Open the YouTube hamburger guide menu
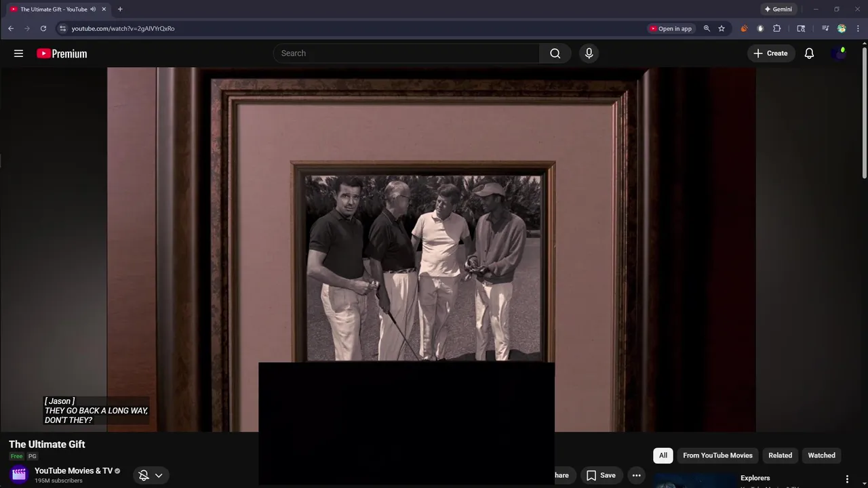The image size is (868, 488). (18, 54)
